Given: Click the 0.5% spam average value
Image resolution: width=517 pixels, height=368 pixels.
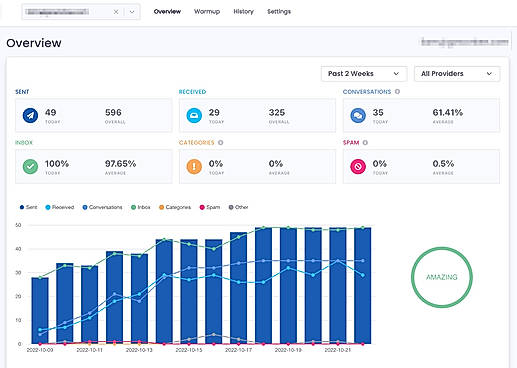Looking at the screenshot, I should pos(443,164).
